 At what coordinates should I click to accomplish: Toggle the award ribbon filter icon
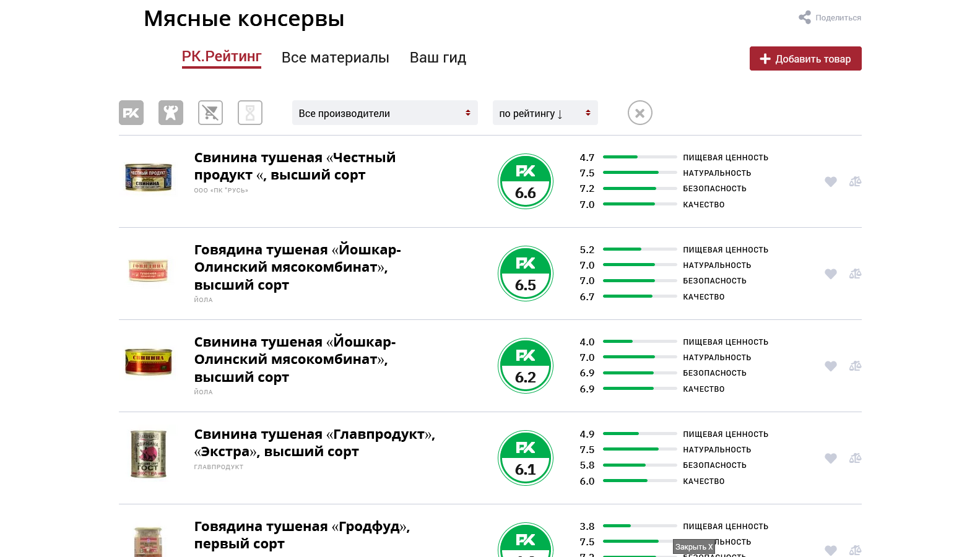tap(171, 113)
